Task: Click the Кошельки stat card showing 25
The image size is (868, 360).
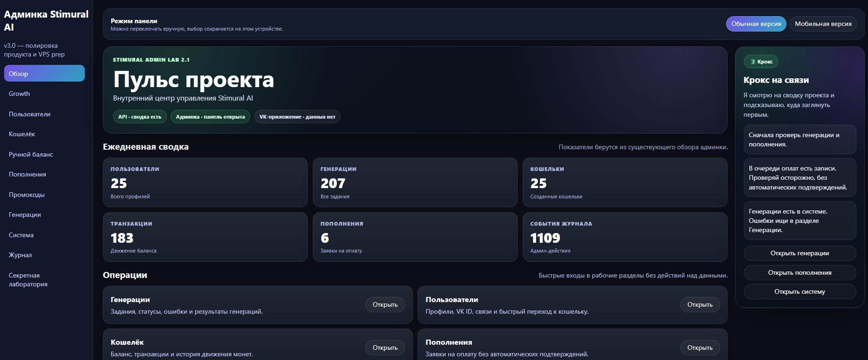Action: click(625, 182)
